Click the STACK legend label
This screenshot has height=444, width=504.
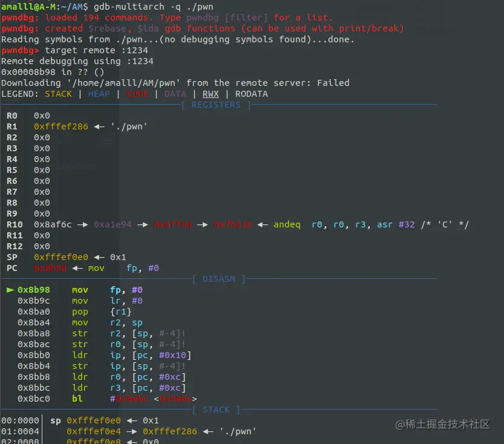coord(58,94)
